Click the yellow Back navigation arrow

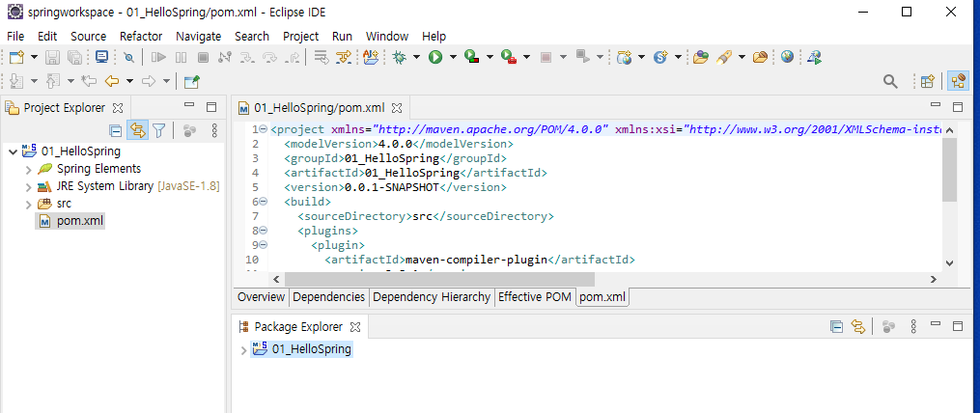coord(112,81)
